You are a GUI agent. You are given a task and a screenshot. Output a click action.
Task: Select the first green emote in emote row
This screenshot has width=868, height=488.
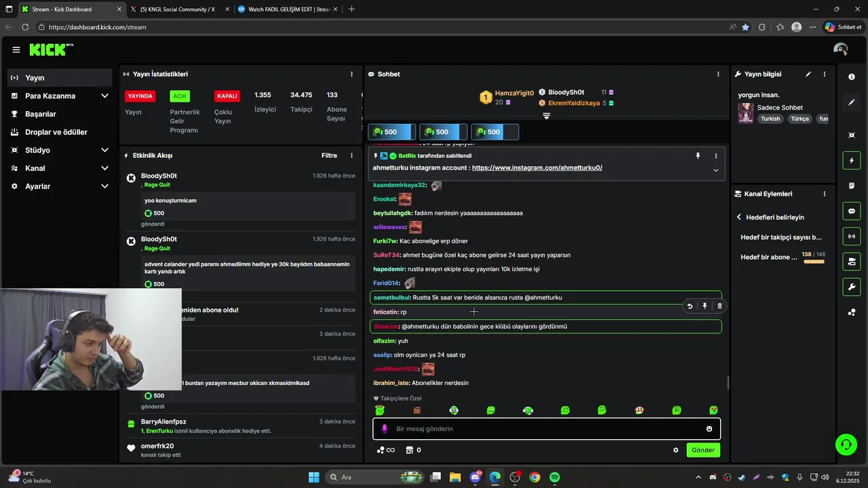coord(380,411)
